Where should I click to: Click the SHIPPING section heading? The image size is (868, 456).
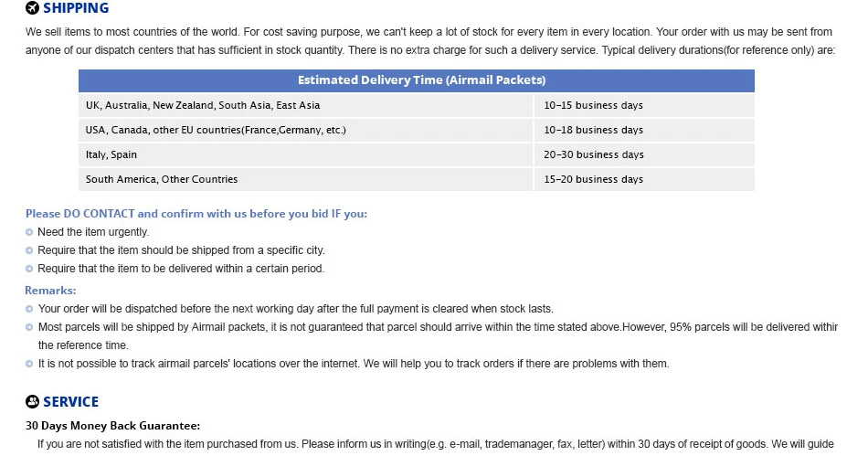(x=76, y=8)
